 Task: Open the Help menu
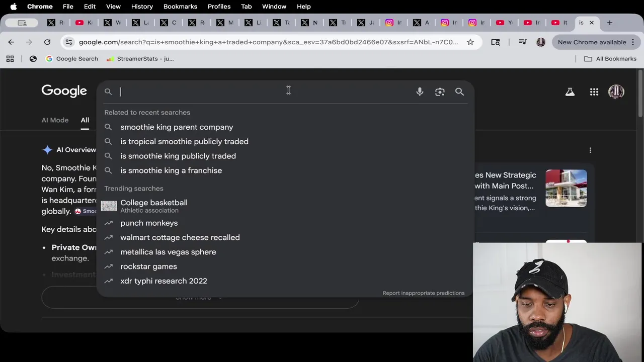(x=304, y=7)
